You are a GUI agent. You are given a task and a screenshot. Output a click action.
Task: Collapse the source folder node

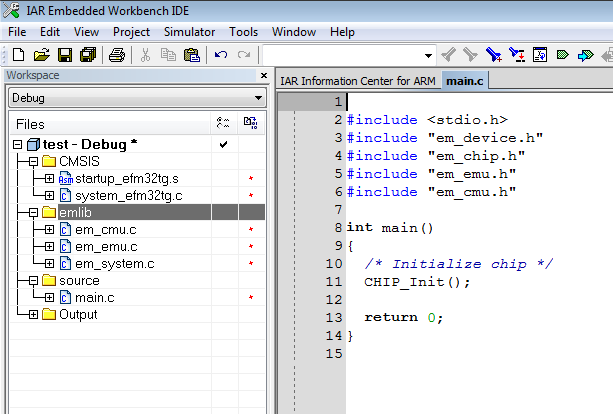click(33, 281)
